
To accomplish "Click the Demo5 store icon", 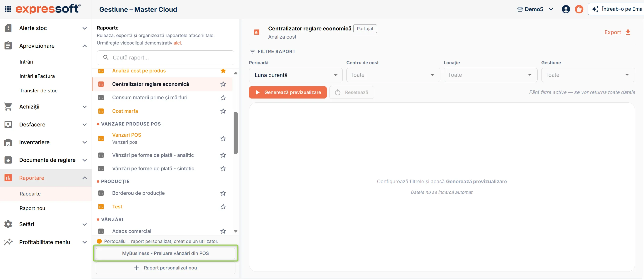I will 520,9.
